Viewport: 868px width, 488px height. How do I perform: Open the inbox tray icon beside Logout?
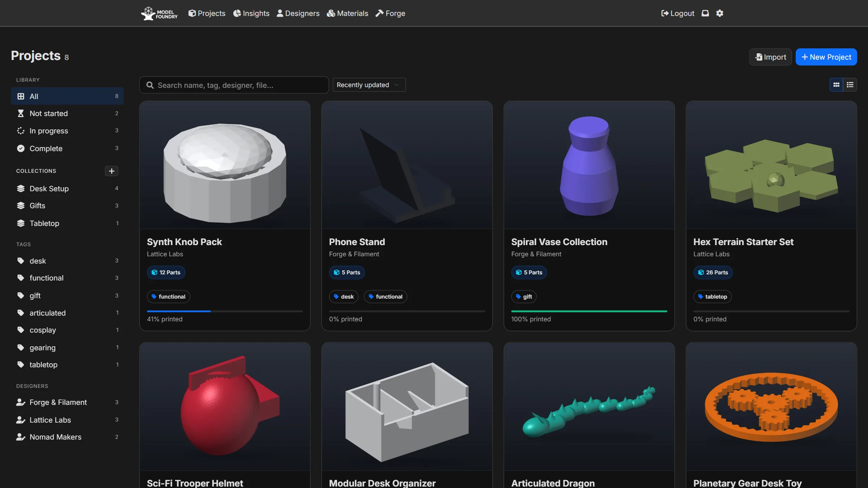(x=705, y=13)
